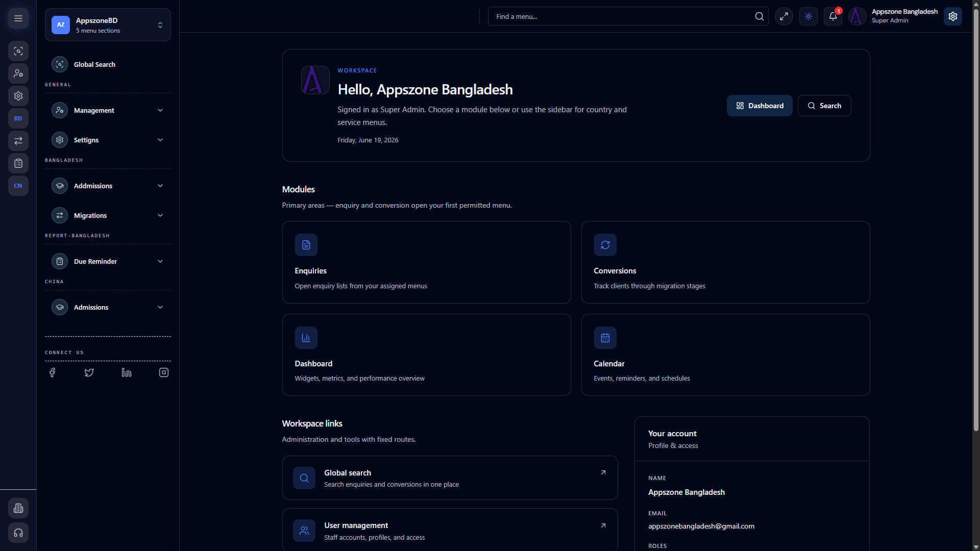980x551 pixels.
Task: Click email appszonebangladesh@gmail.com
Action: 701,526
